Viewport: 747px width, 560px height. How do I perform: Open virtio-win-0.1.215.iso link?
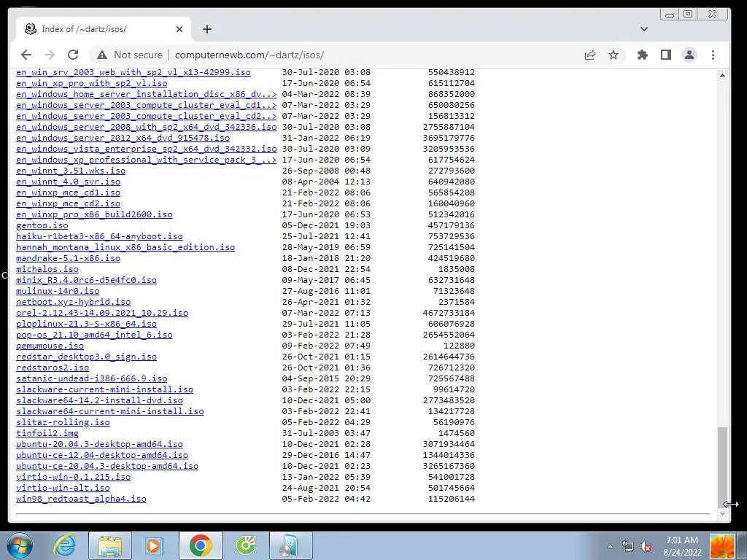click(74, 477)
